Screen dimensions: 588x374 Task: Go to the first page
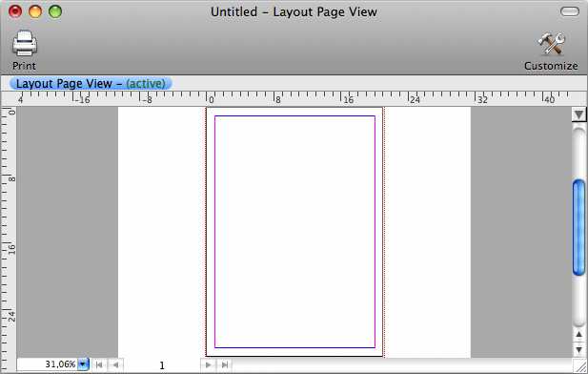click(x=99, y=364)
